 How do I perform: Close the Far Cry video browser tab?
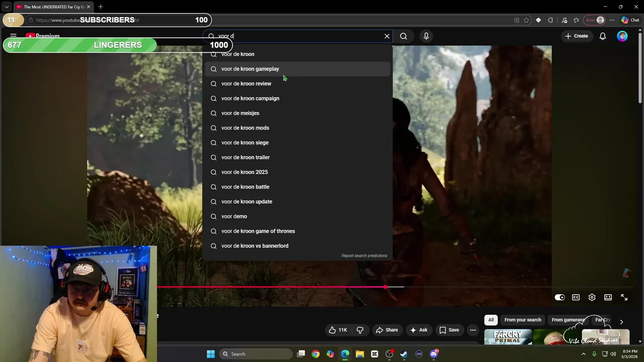click(x=89, y=7)
